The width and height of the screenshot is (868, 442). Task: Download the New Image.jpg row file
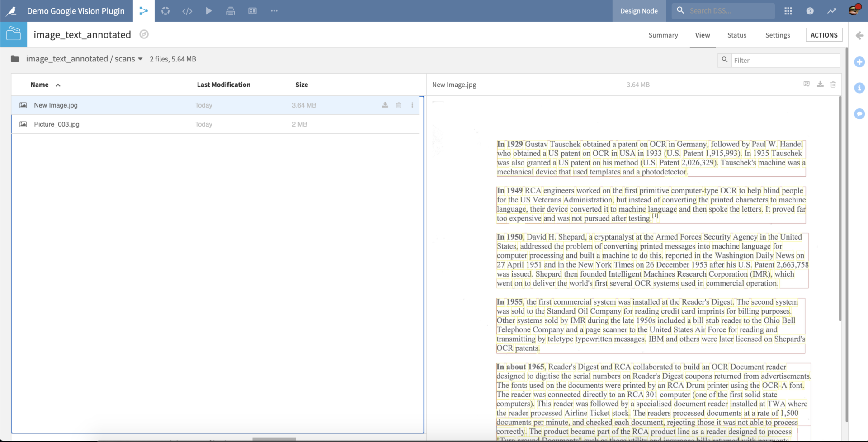tap(385, 105)
